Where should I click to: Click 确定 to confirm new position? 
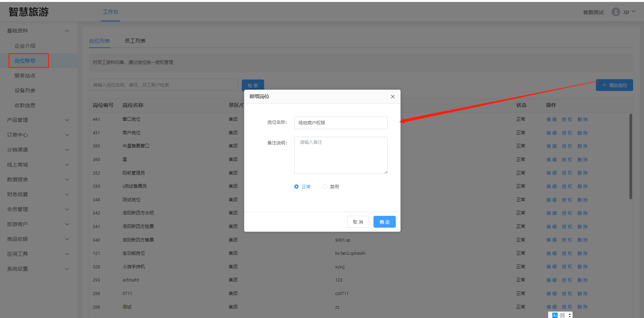point(384,222)
